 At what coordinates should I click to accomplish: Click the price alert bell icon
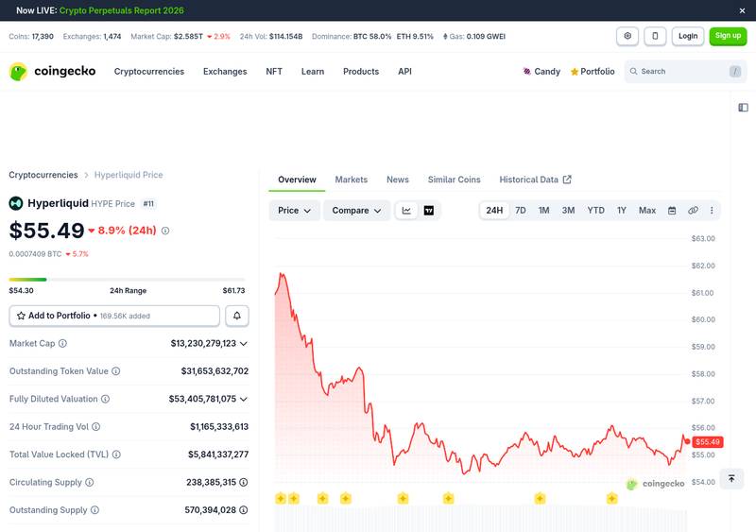(237, 316)
